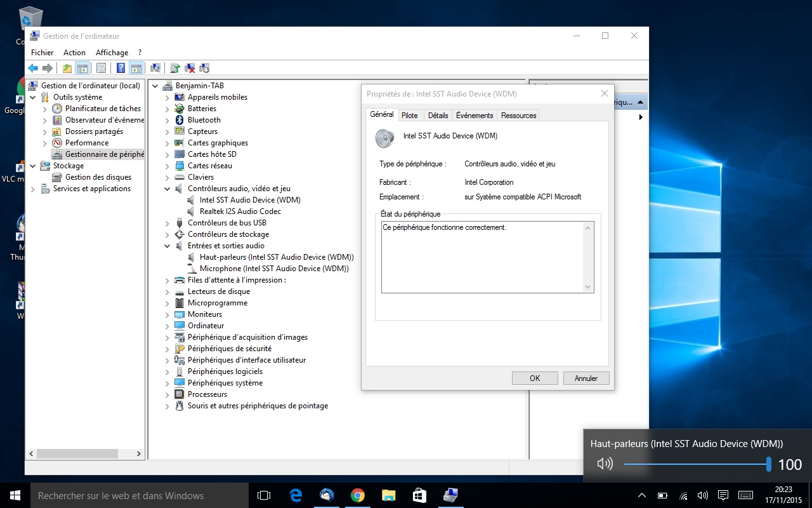Viewport: 812px width, 508px height.
Task: Toggle the console tree pane toolbar icon
Action: coord(82,69)
